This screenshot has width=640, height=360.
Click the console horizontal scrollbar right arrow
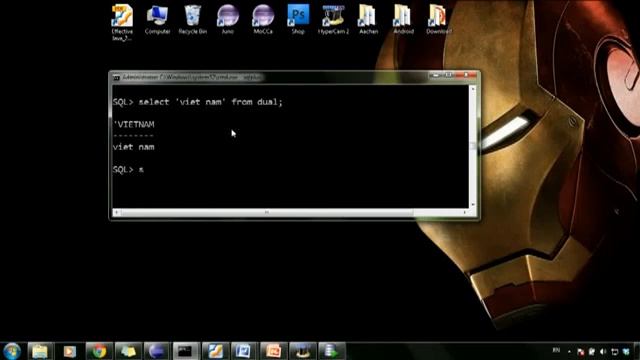(x=464, y=212)
